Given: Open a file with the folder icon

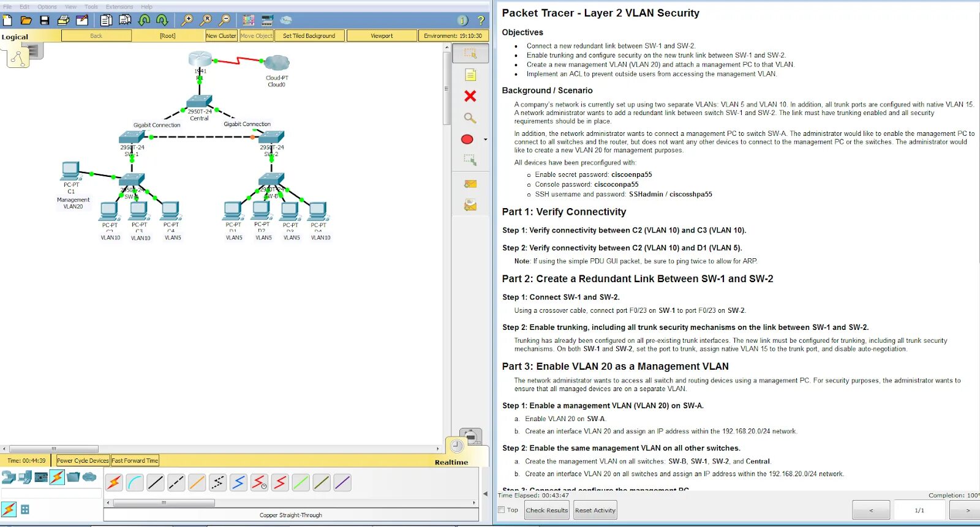Looking at the screenshot, I should (25, 20).
